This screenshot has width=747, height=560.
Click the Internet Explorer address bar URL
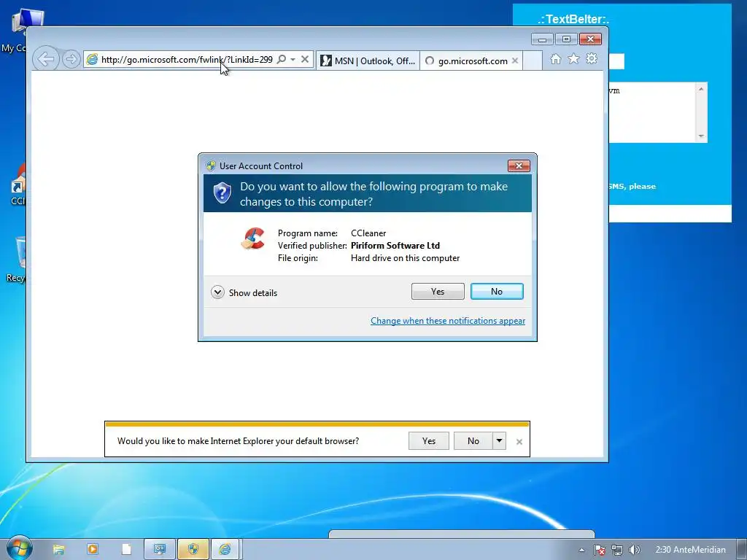[x=187, y=60]
